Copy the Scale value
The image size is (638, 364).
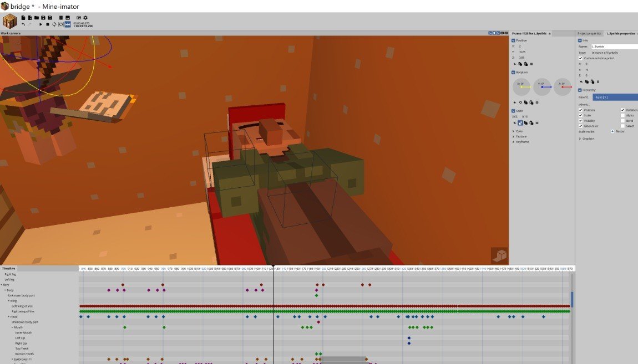point(526,122)
